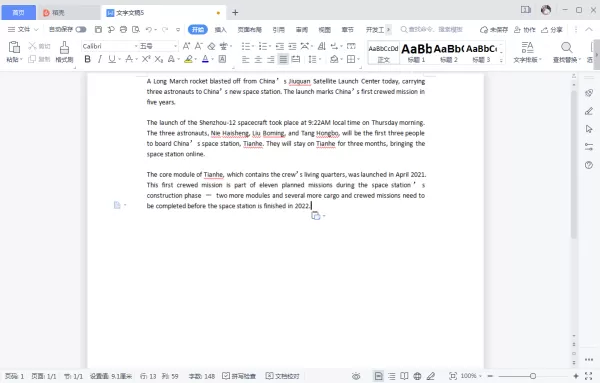Toggle 拼写检查 spell check in status bar
The image size is (600, 383).
coord(239,376)
